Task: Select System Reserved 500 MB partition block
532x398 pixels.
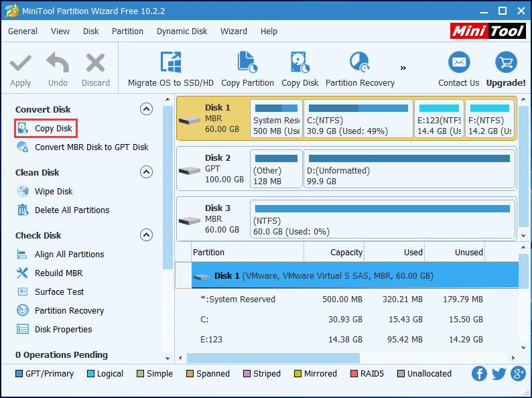Action: click(276, 119)
